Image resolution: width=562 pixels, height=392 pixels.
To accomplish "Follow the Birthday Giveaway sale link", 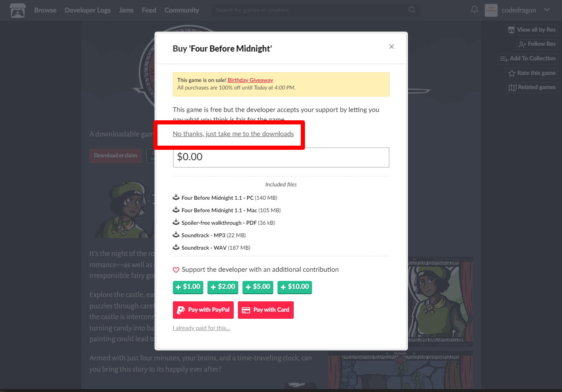I will coord(250,80).
